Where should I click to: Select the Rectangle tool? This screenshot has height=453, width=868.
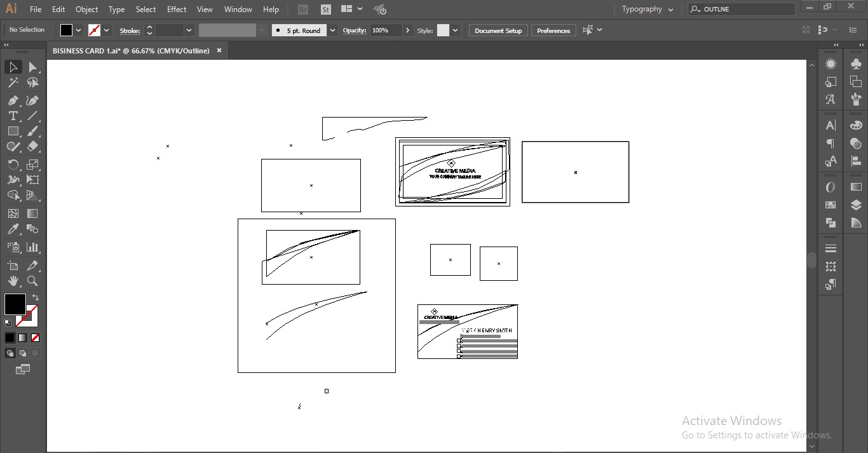tap(13, 131)
